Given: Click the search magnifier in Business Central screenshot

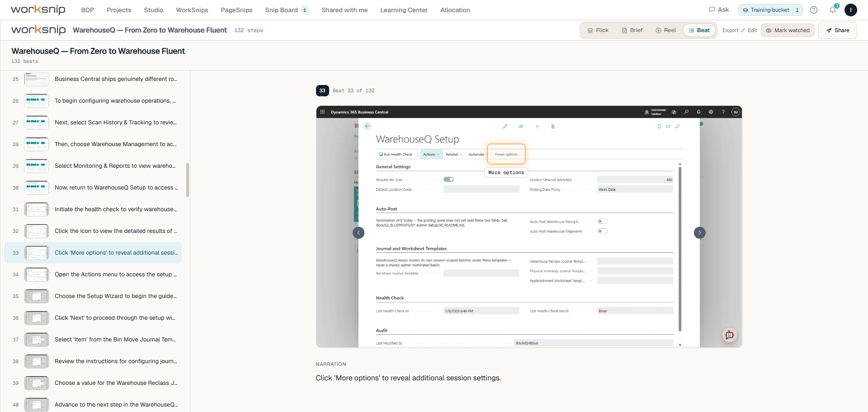Looking at the screenshot, I should [686, 112].
